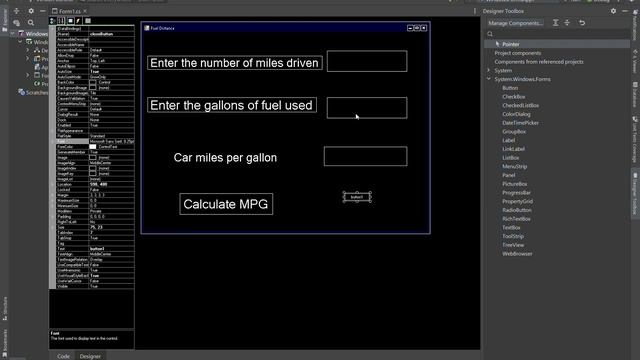
Task: Select Project components in toolbox
Action: tap(518, 53)
